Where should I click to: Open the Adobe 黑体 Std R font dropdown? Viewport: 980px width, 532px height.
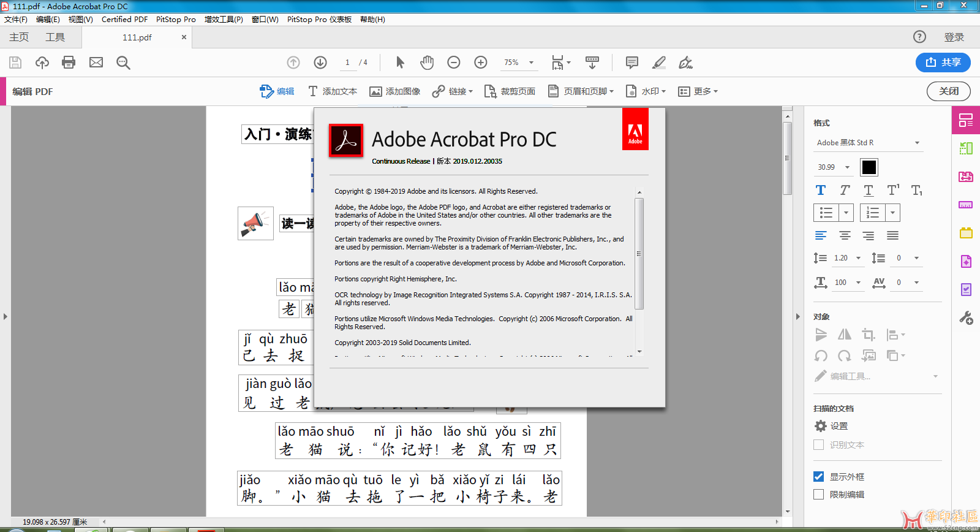point(869,143)
